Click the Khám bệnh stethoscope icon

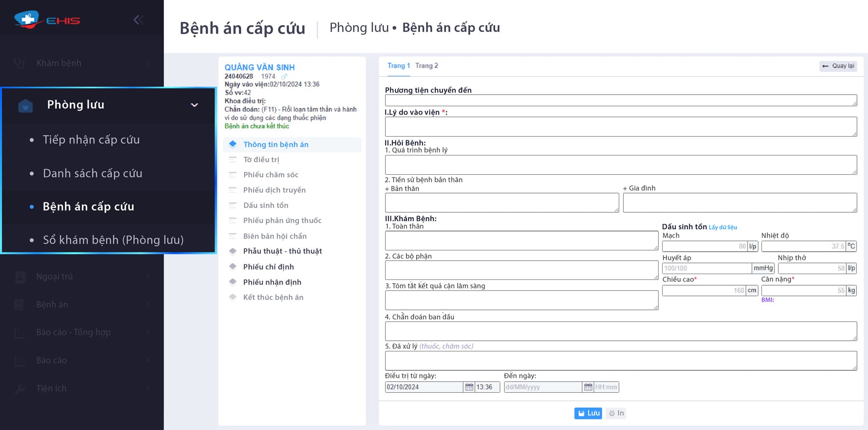19,63
